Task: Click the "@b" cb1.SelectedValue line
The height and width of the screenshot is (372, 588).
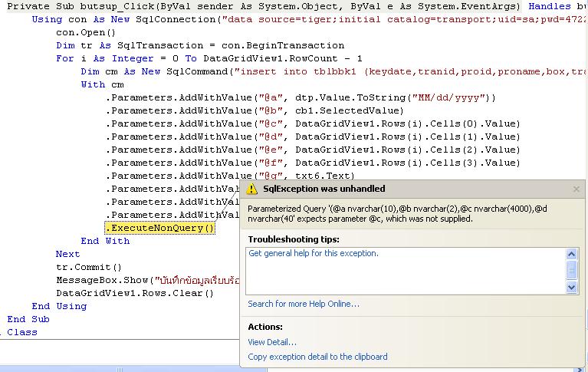Action: [x=255, y=110]
